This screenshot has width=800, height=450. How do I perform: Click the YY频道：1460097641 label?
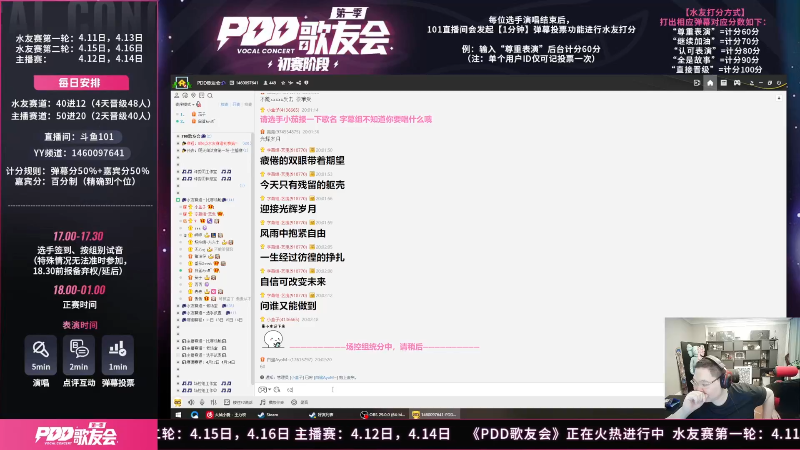(x=79, y=153)
